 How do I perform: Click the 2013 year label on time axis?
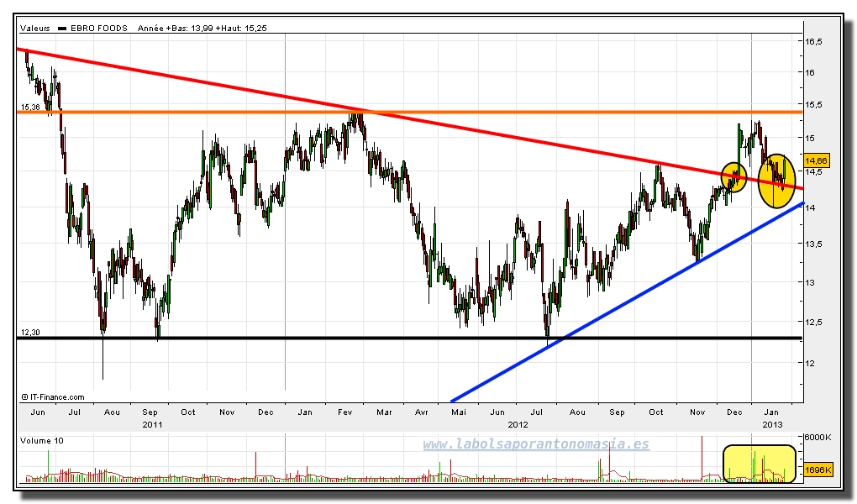(772, 424)
